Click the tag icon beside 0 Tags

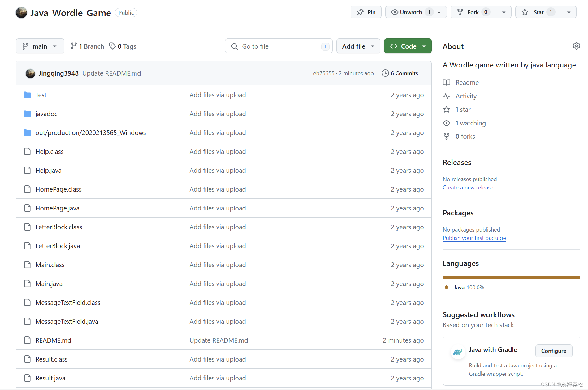(x=112, y=46)
